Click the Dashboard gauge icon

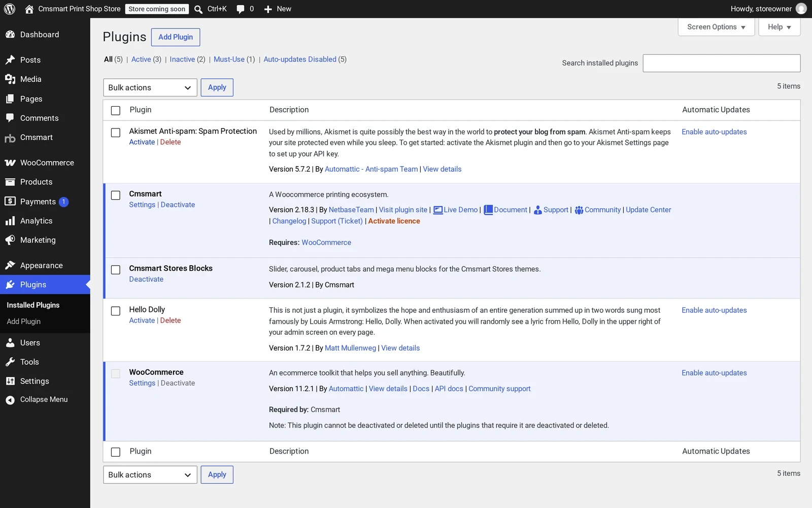coord(10,35)
